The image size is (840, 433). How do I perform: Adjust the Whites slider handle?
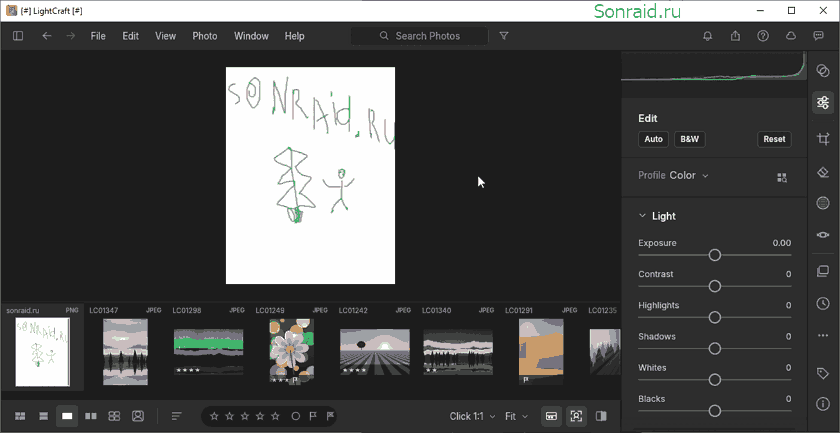pos(715,380)
